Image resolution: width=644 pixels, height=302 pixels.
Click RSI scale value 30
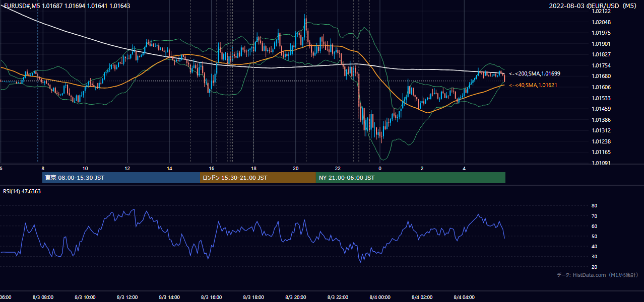click(594, 256)
